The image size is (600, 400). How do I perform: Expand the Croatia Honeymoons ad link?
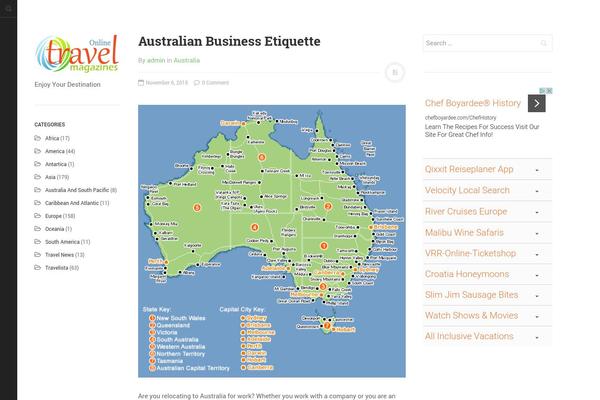tap(488, 274)
